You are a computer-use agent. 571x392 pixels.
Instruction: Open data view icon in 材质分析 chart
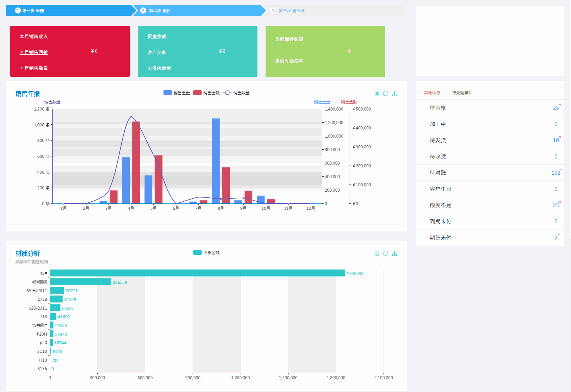tap(377, 253)
